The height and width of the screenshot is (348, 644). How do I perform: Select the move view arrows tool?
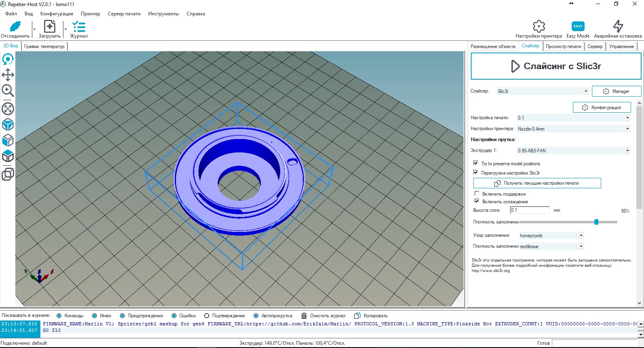[x=8, y=75]
